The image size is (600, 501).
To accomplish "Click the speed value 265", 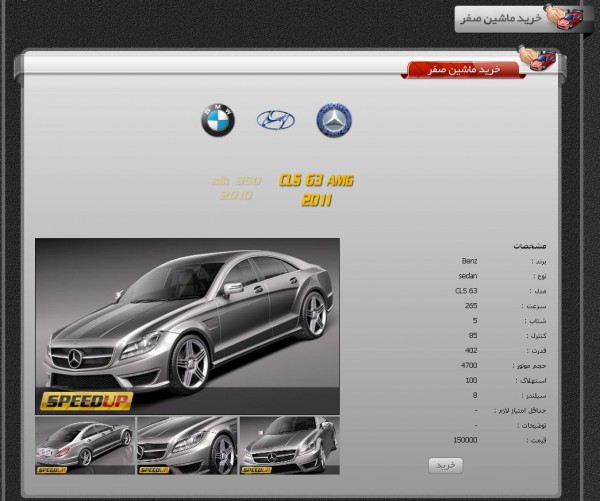I will click(471, 306).
